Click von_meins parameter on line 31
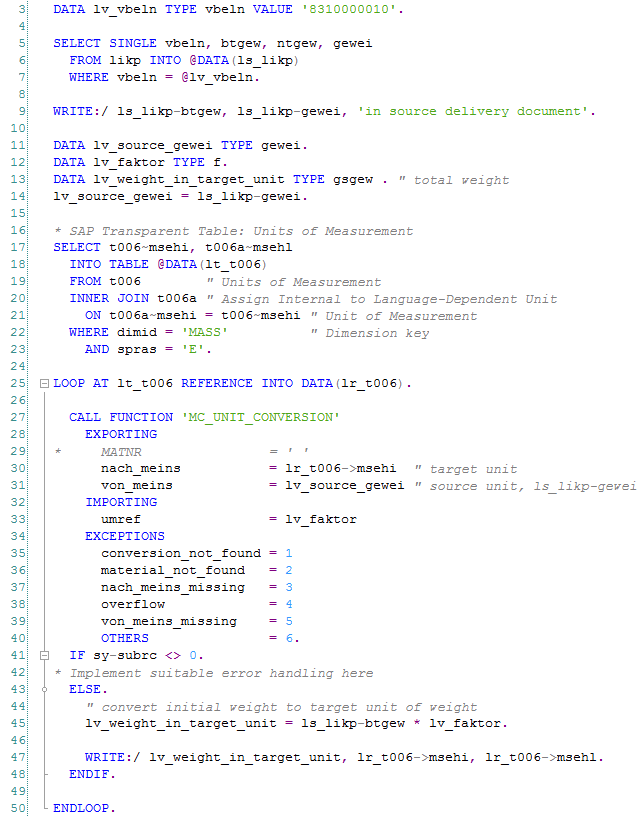642x816 pixels. (x=136, y=486)
